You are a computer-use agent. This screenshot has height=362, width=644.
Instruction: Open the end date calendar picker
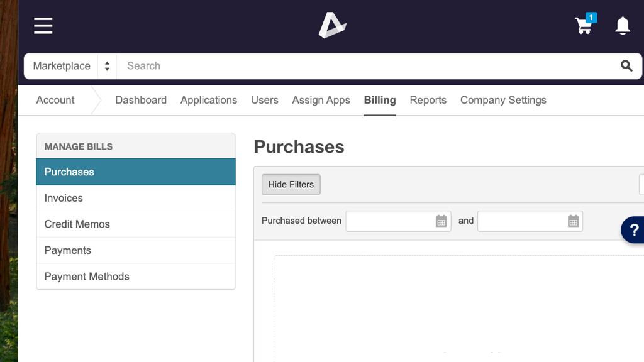click(x=574, y=221)
